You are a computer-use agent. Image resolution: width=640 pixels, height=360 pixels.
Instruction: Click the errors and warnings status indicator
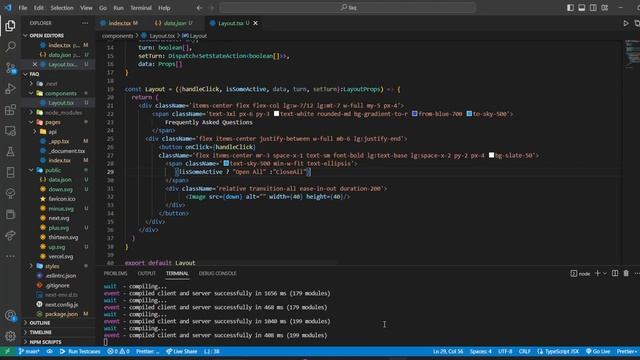click(x=118, y=351)
